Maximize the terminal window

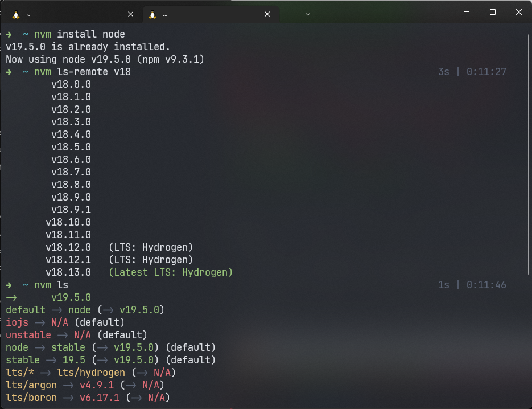point(493,12)
